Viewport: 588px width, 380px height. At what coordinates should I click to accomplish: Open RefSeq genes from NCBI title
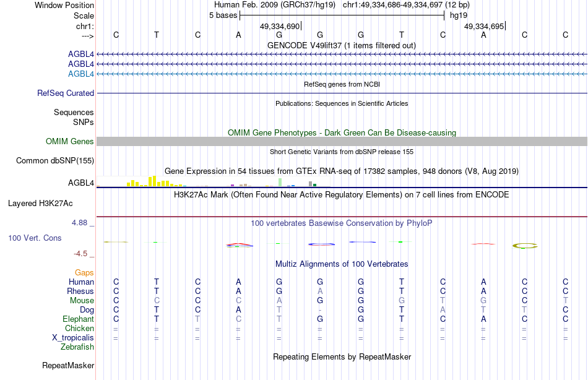point(342,84)
